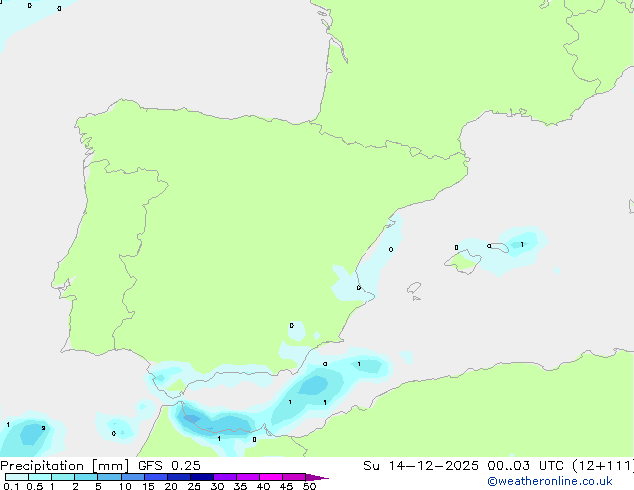Pick the 20–25 mm legend swatch
The height and width of the screenshot is (490, 634).
(179, 477)
